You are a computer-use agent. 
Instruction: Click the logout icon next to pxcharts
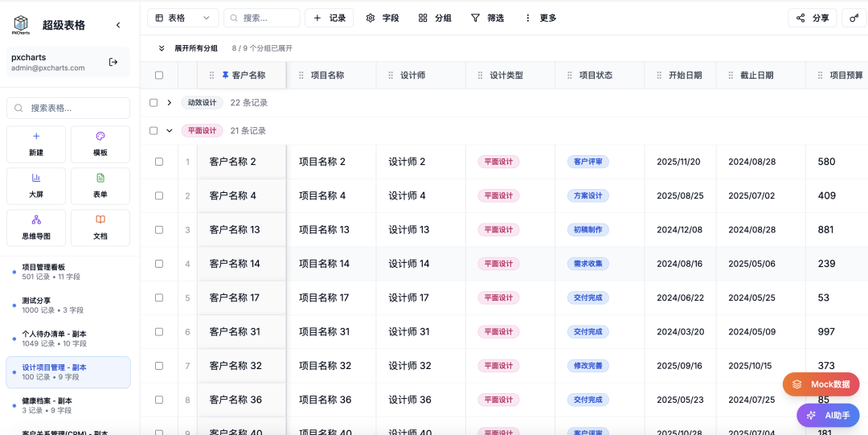pos(113,62)
